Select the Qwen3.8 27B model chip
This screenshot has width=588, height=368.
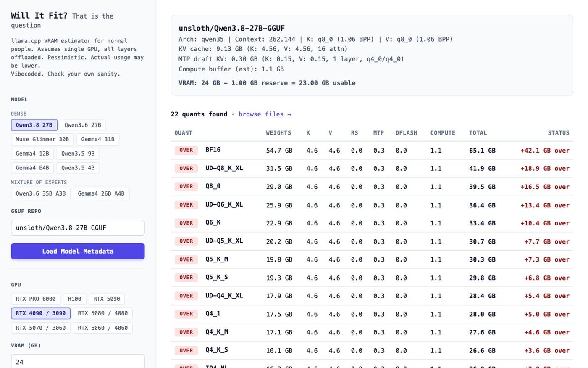pos(34,125)
